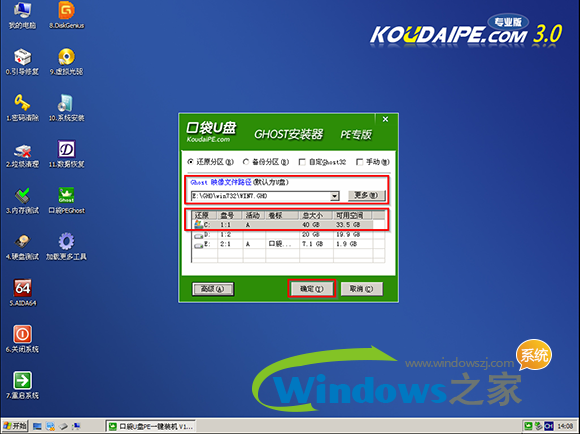Select the 还原分区 radio button
Viewport: 580px width, 434px height.
tap(190, 162)
